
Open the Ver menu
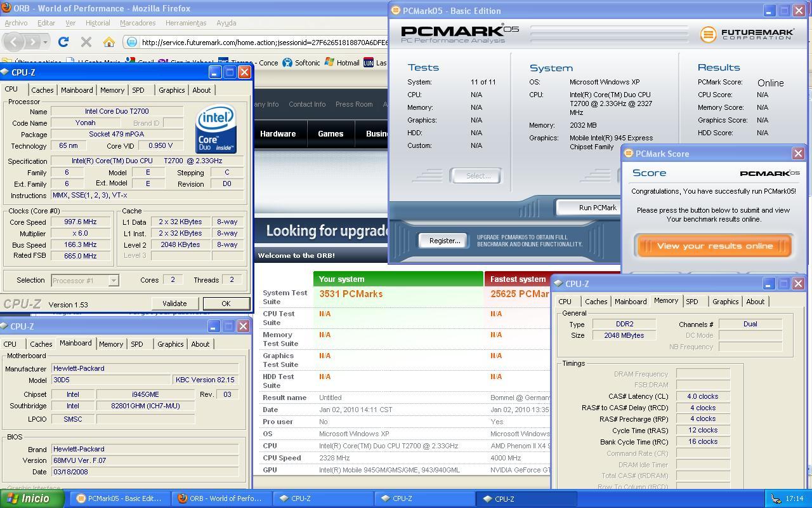tap(70, 23)
